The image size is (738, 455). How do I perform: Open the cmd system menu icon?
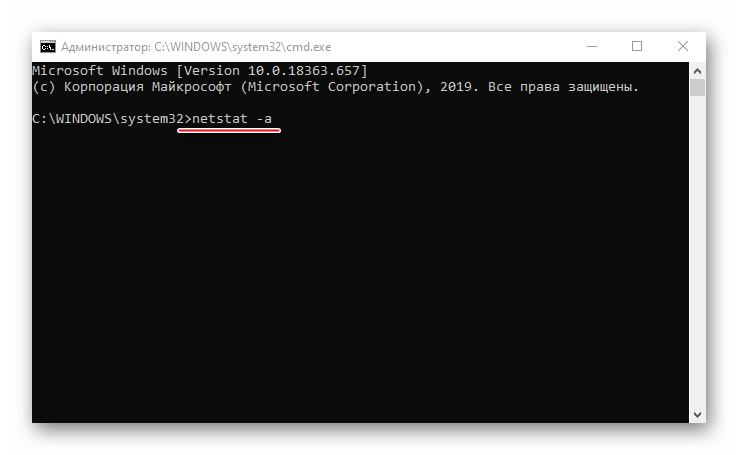tap(47, 46)
